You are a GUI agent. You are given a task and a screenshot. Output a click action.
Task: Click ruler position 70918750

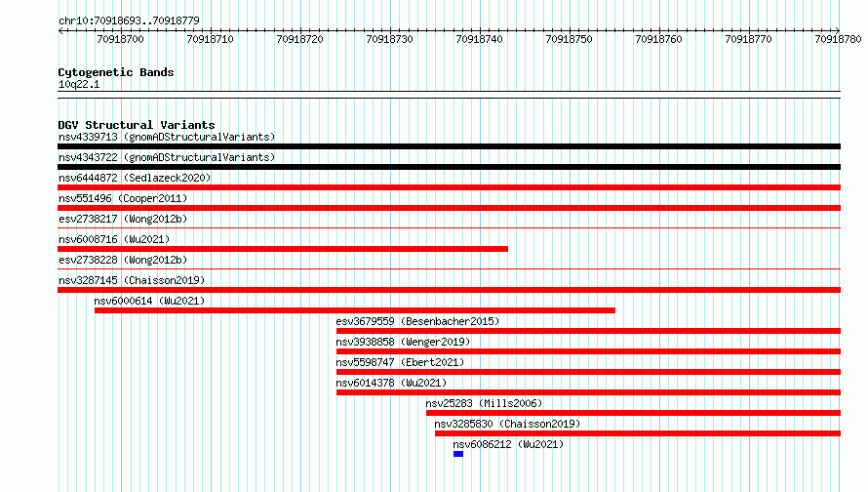(x=569, y=39)
